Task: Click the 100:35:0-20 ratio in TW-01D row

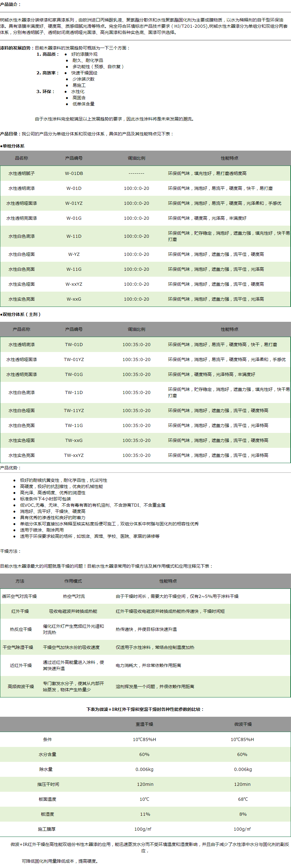Action: tap(136, 345)
